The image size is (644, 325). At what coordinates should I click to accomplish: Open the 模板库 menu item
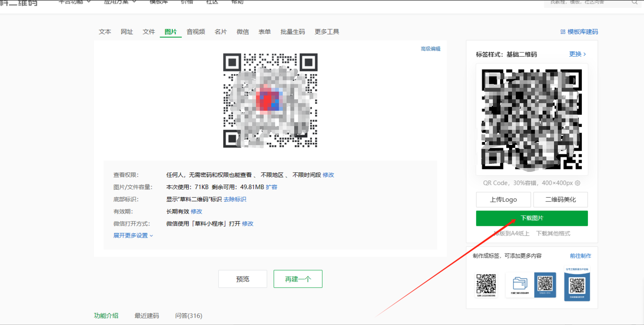(x=159, y=2)
